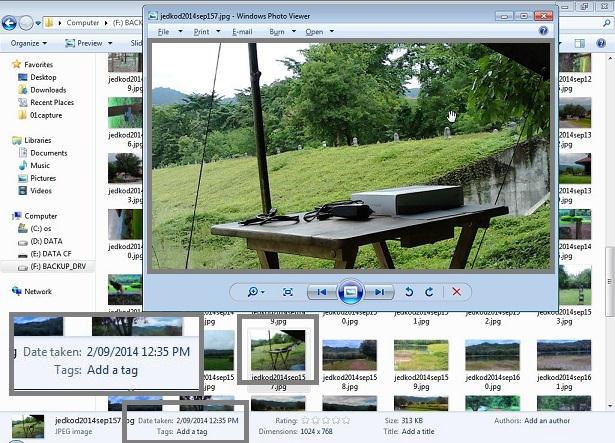Click the details pane thumbnail of jedkod2014sep157
Image resolution: width=615 pixels, height=443 pixels.
tap(28, 426)
